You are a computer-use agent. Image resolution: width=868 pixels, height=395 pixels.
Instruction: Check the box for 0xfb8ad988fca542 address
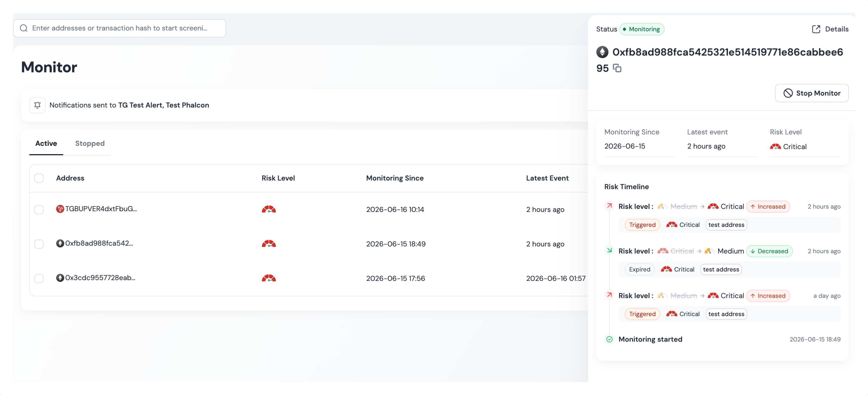39,244
